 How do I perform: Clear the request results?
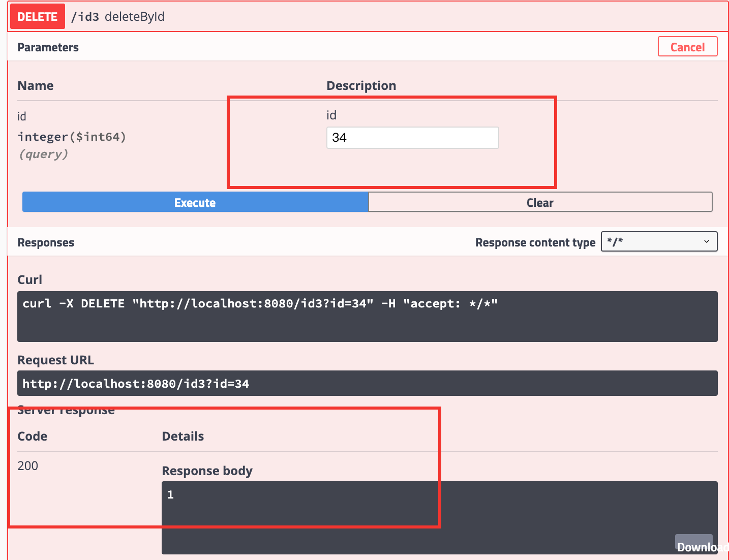[540, 202]
